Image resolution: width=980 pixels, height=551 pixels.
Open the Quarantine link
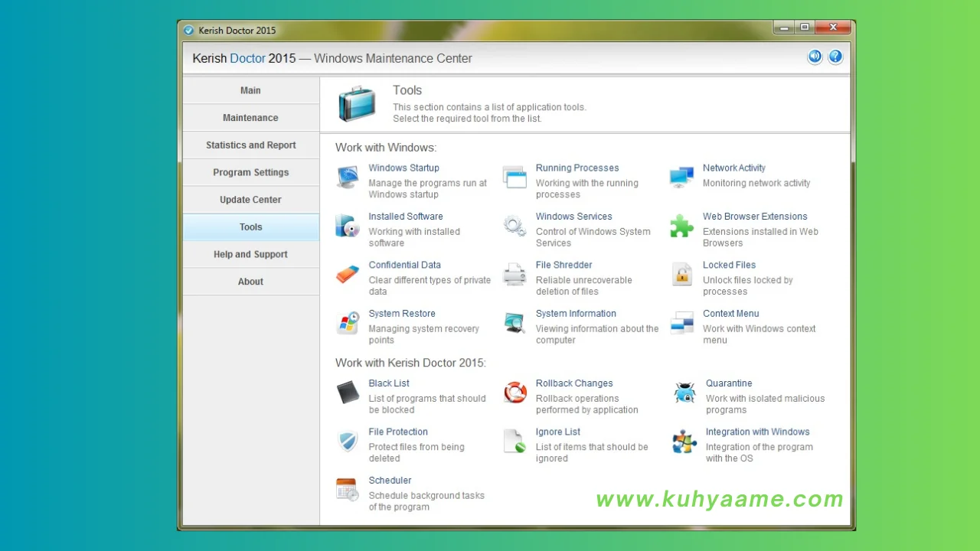[x=729, y=383]
